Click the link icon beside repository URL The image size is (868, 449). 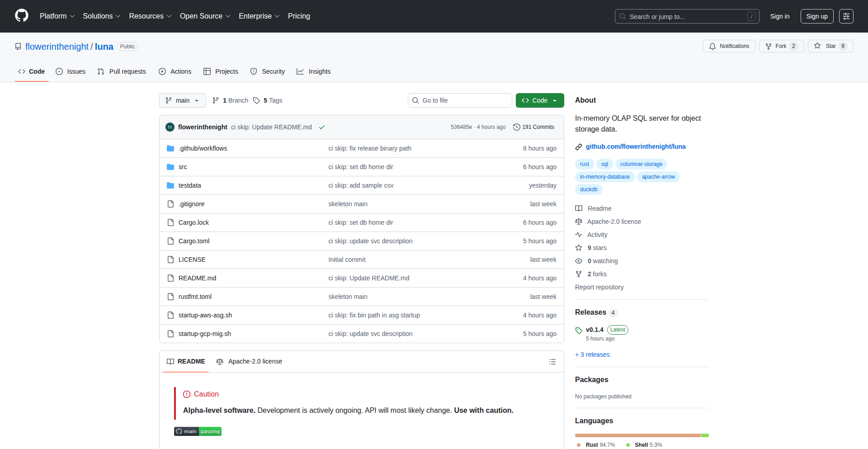[x=579, y=147]
